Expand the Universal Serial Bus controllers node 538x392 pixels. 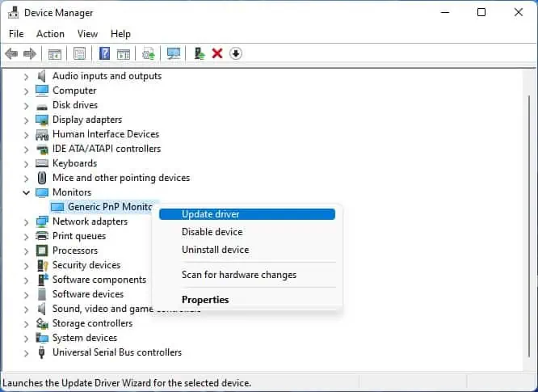26,353
